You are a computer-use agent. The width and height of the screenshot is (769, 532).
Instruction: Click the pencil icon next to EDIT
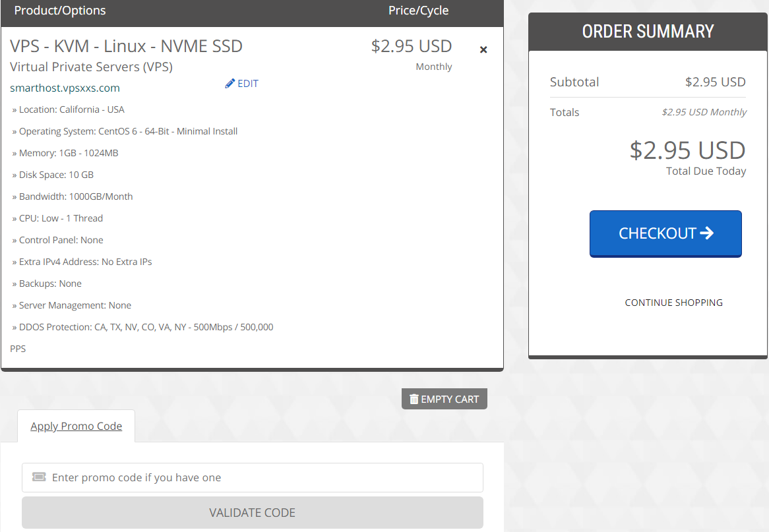[230, 83]
